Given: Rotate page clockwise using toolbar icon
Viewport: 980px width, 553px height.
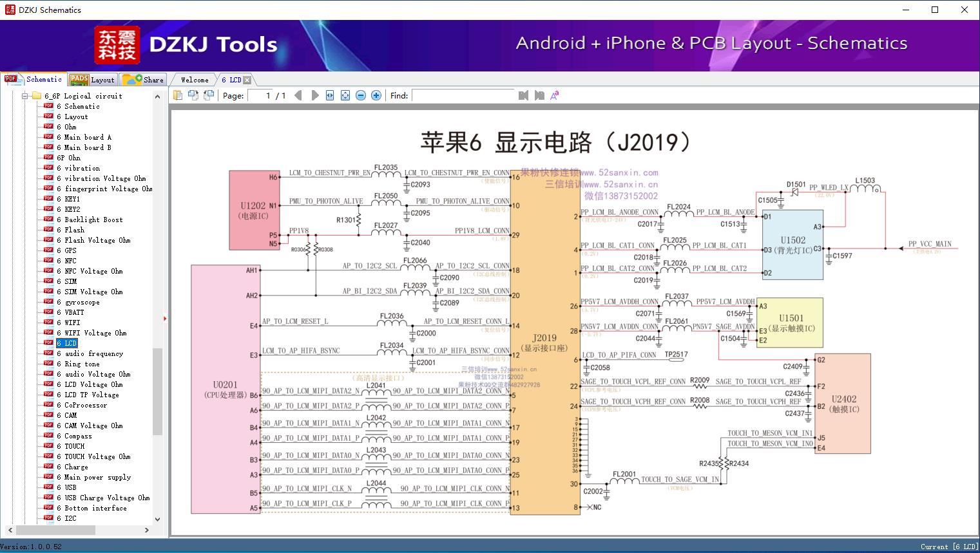Looking at the screenshot, I should (209, 95).
